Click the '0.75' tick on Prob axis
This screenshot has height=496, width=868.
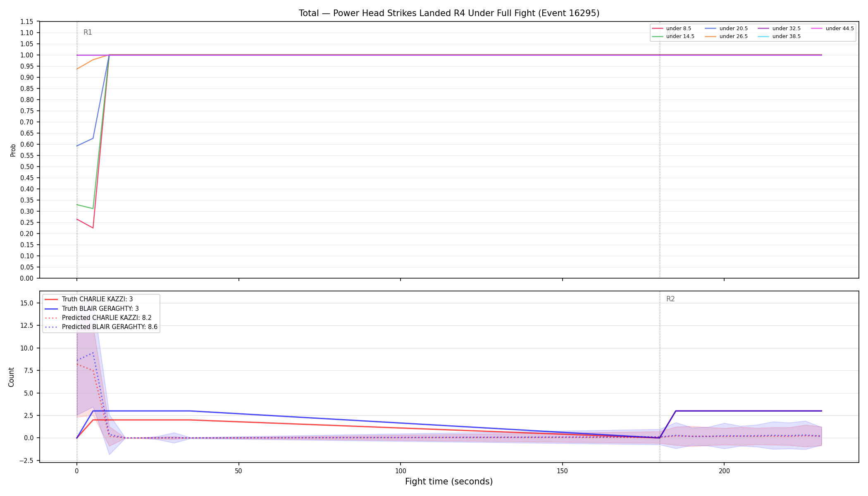(27, 111)
